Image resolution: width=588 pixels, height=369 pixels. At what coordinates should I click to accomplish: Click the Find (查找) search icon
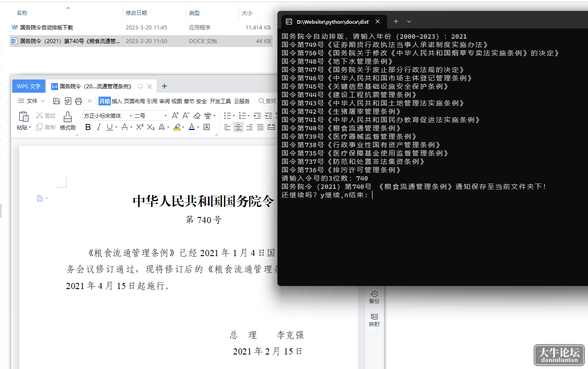(x=261, y=101)
